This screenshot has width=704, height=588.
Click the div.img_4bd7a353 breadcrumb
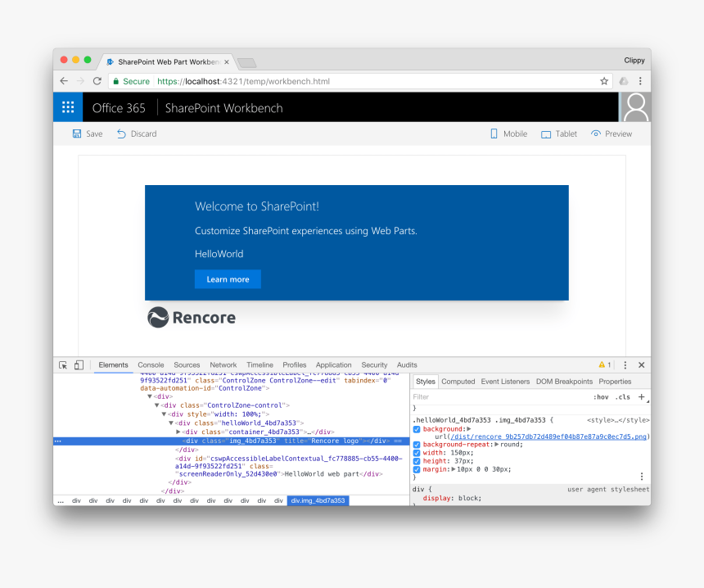[318, 500]
